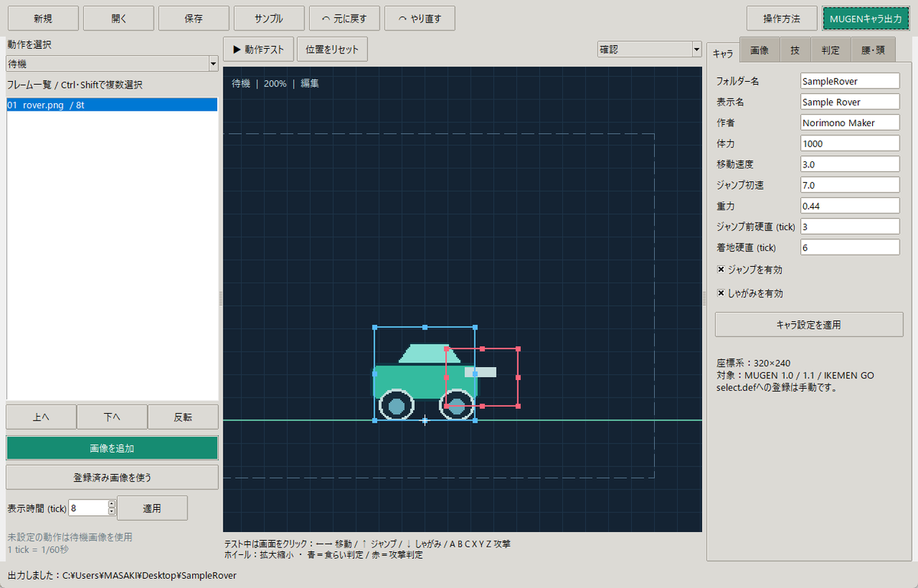Click the blue hurtbox top-left handle
The height and width of the screenshot is (588, 918).
coord(374,327)
